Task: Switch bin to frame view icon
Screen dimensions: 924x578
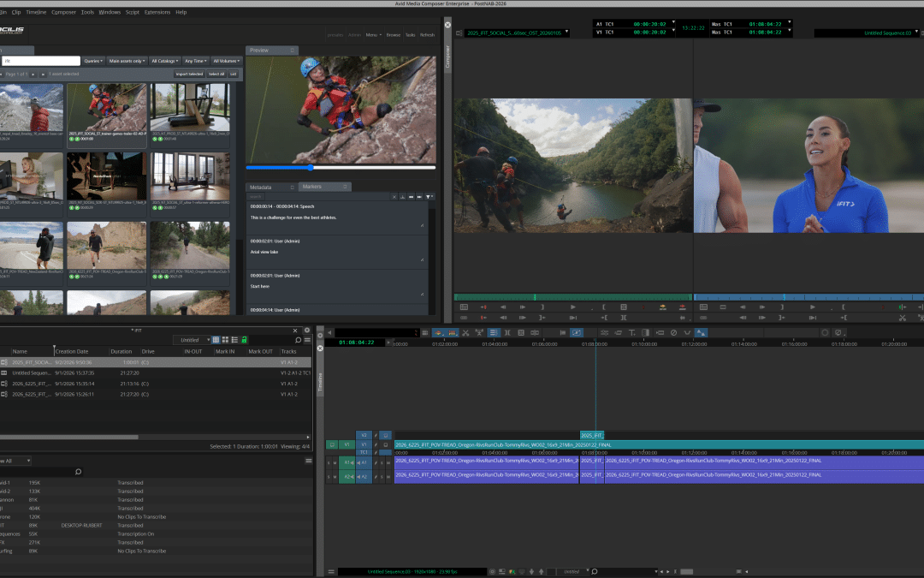Action: click(225, 340)
